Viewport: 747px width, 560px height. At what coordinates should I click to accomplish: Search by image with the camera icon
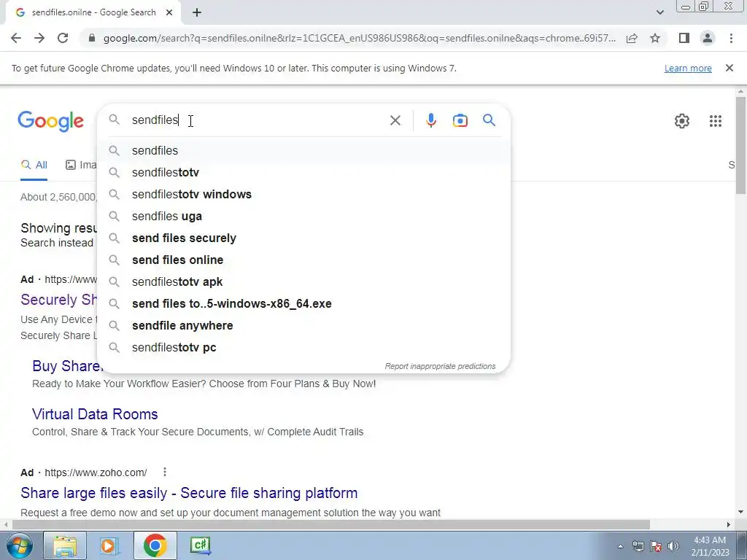tap(460, 120)
